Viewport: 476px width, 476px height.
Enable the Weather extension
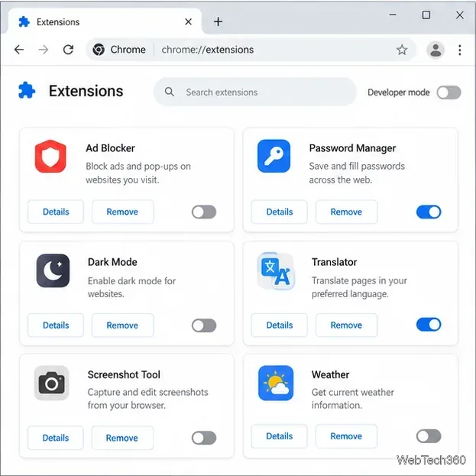coord(429,436)
